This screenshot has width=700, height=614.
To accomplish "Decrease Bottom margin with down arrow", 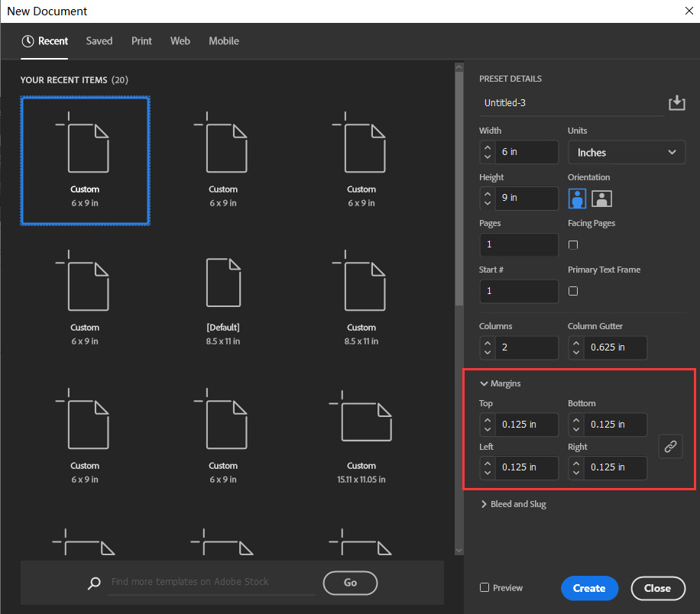I will [576, 430].
